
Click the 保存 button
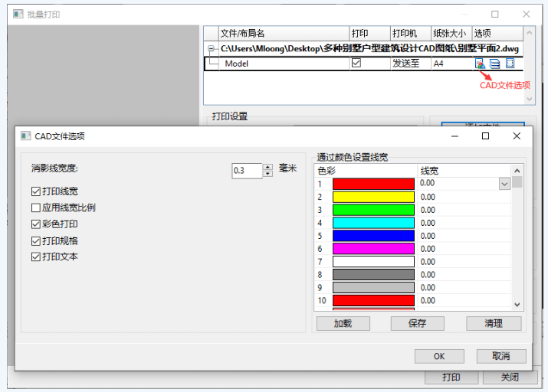[x=417, y=323]
